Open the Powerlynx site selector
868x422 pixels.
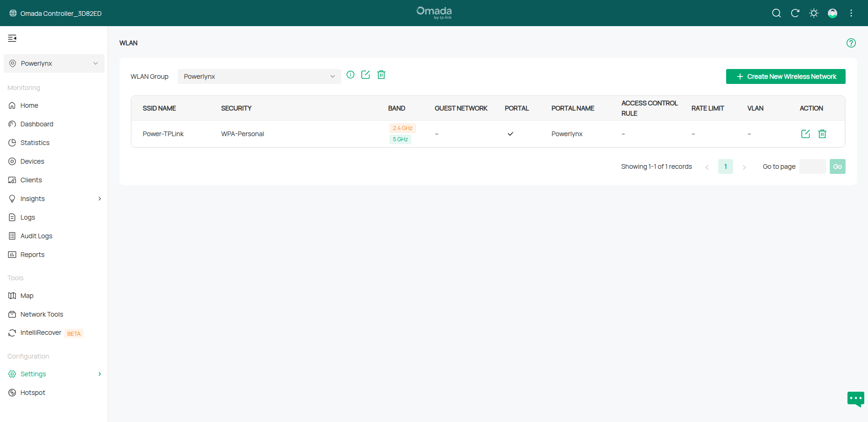click(54, 63)
